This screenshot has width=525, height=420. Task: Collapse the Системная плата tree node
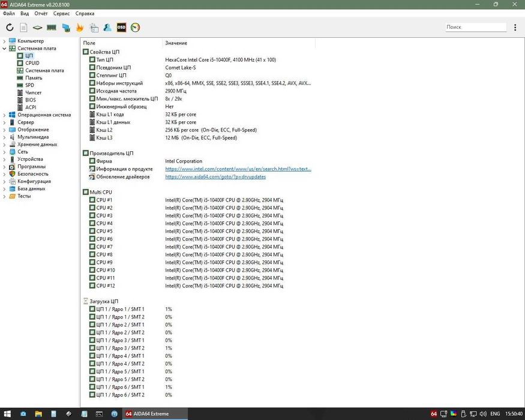click(5, 49)
